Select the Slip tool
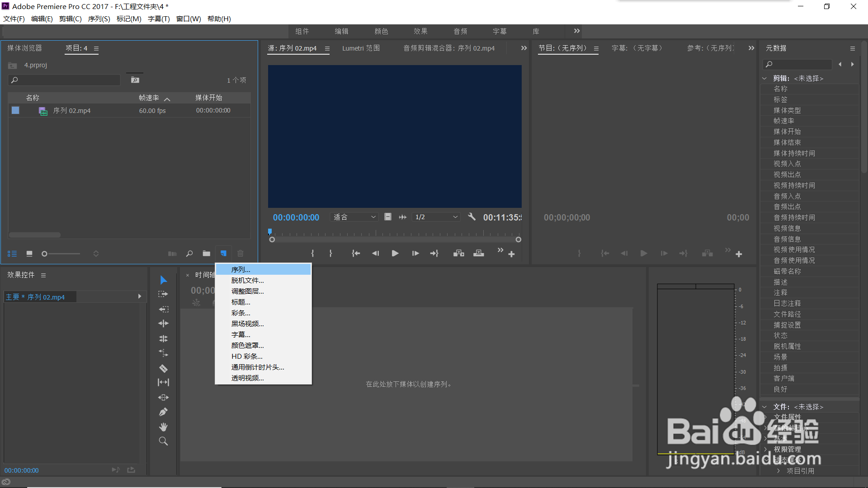 pos(163,382)
